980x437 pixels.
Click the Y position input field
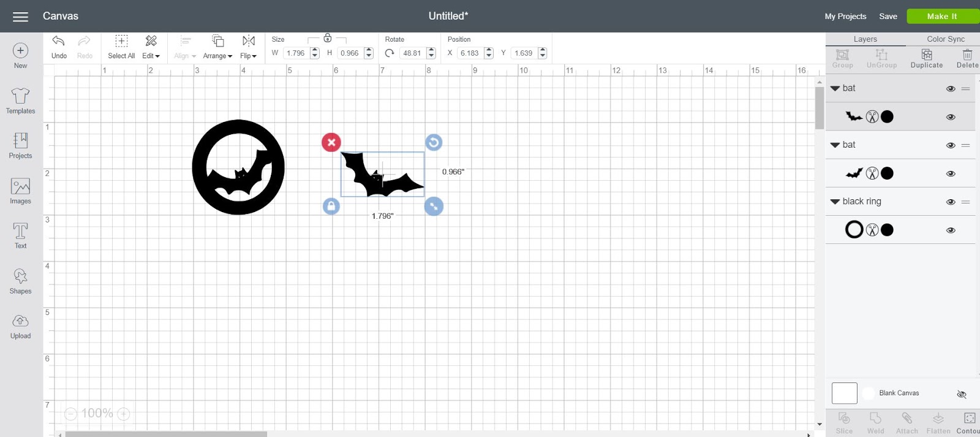click(524, 53)
